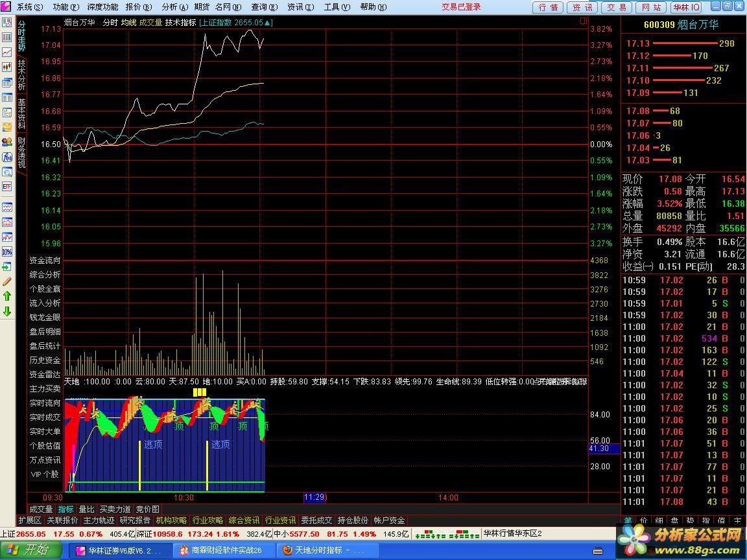Viewport: 747px width, 560px height.
Task: Click the red area chart icon
Action: 6,222
